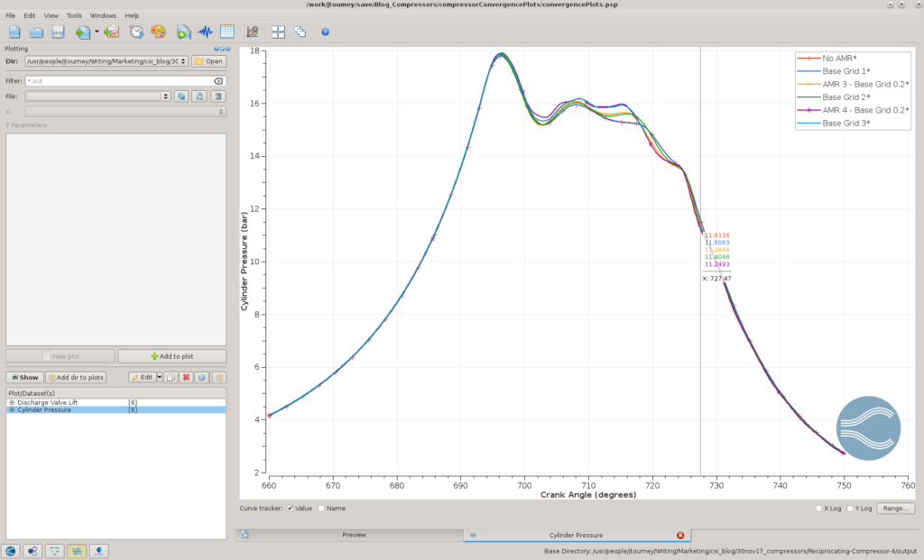Image resolution: width=924 pixels, height=560 pixels.
Task: Open the Dir path dropdown
Action: [x=183, y=61]
